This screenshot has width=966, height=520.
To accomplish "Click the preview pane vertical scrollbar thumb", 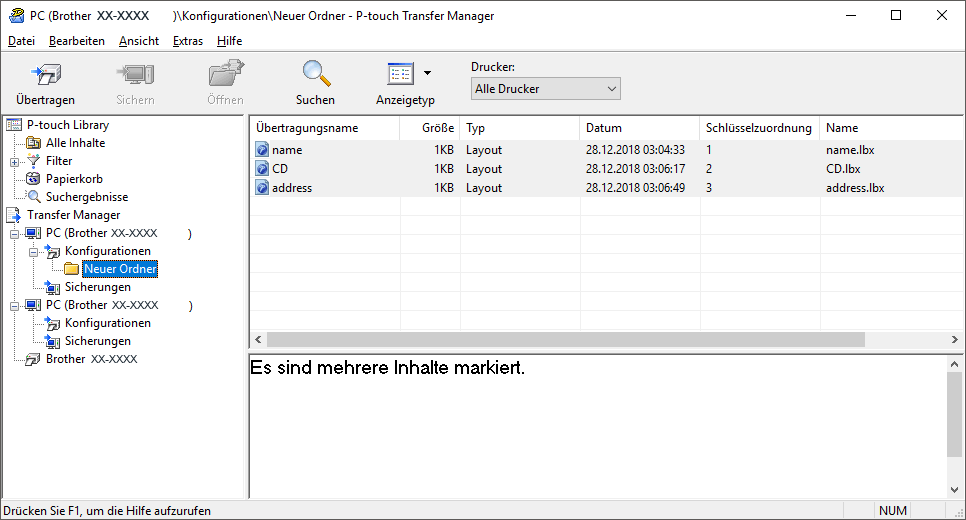I will click(954, 414).
